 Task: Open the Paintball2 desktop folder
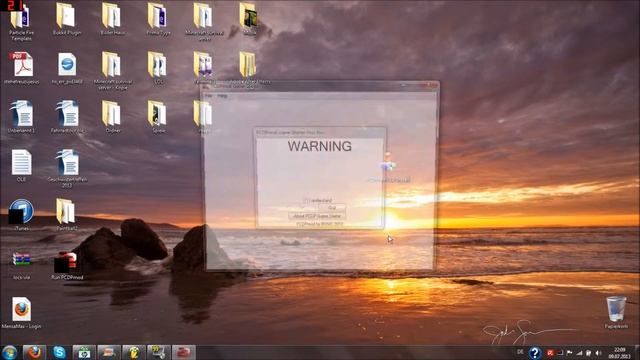(67, 215)
